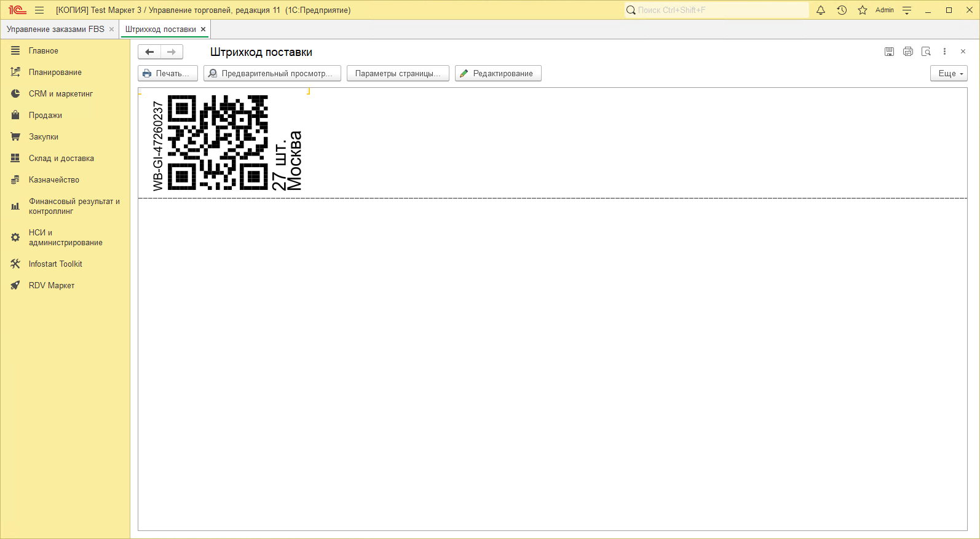This screenshot has height=539, width=980.
Task: Open the 1C main menu logo
Action: pos(17,10)
